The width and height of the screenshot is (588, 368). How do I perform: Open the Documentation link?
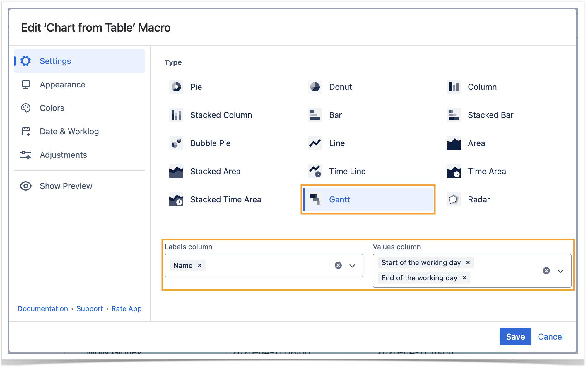[x=43, y=309]
